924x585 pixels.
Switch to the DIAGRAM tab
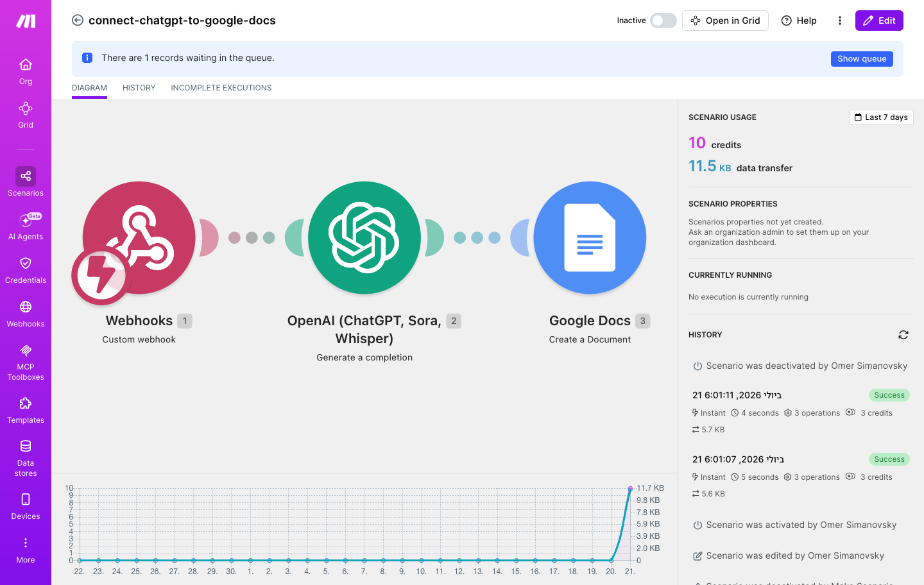click(89, 88)
